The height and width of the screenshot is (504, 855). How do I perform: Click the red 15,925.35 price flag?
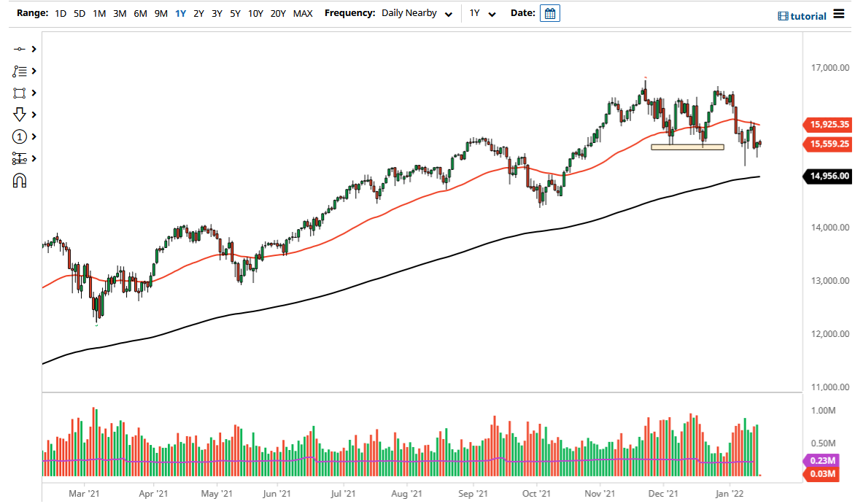827,125
